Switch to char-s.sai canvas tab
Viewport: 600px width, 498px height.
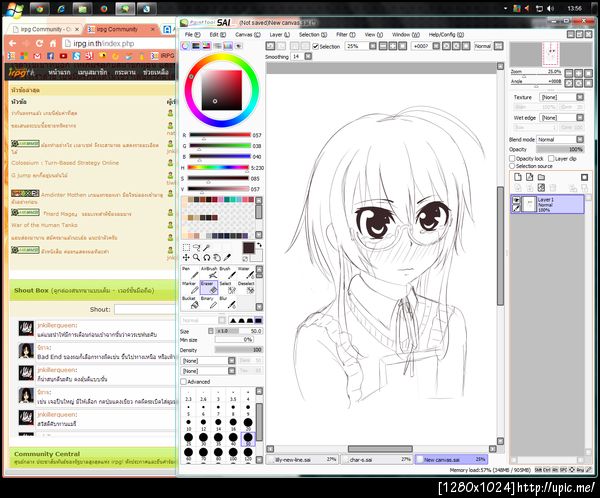(377, 459)
